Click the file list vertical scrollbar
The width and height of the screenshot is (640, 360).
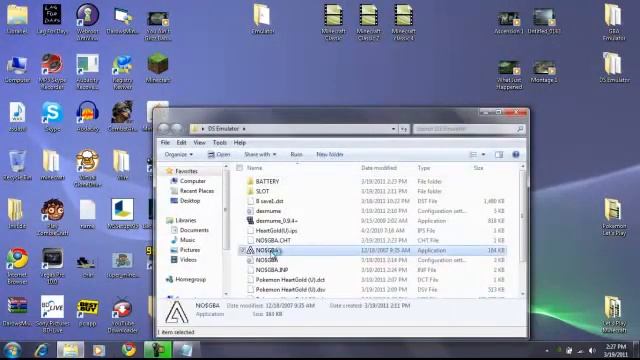point(522,230)
